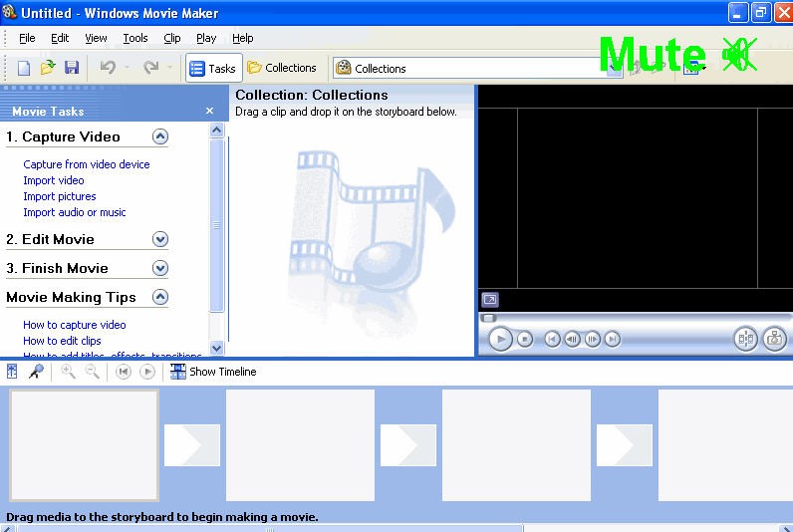This screenshot has height=532, width=793.
Task: Open the redo history dropdown arrow
Action: tap(170, 68)
